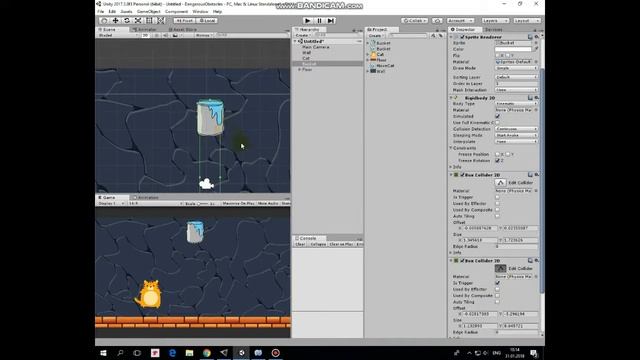The width and height of the screenshot is (640, 360).
Task: Open Body Type dropdown
Action: 516,104
